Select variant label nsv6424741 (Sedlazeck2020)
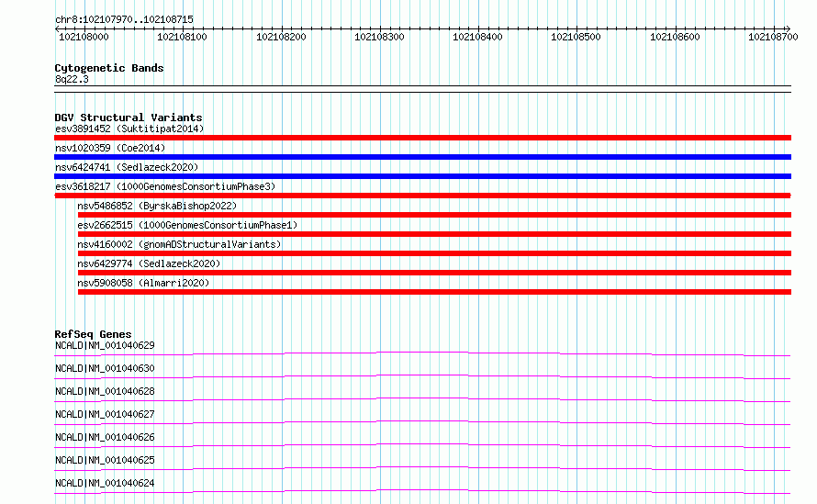 pos(127,167)
